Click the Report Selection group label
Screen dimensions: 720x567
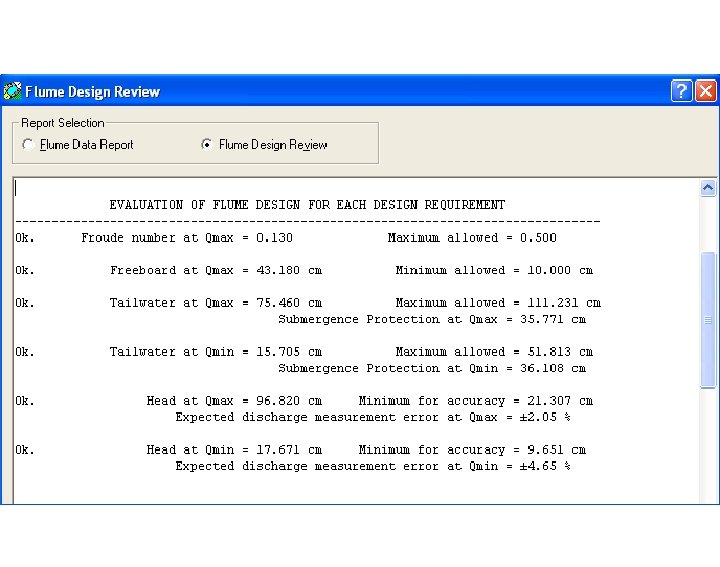[63, 123]
